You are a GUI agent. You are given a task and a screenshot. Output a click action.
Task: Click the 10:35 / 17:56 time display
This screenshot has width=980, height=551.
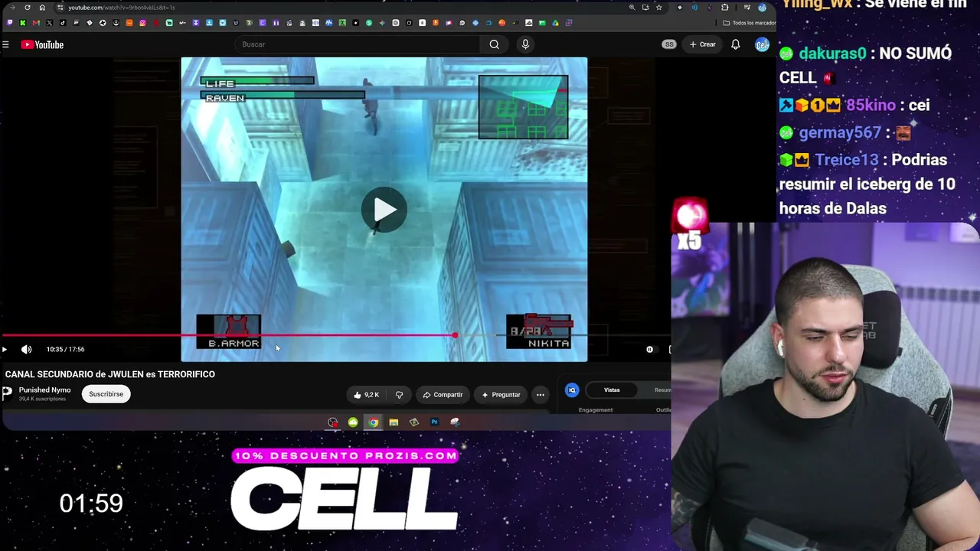pyautogui.click(x=65, y=349)
